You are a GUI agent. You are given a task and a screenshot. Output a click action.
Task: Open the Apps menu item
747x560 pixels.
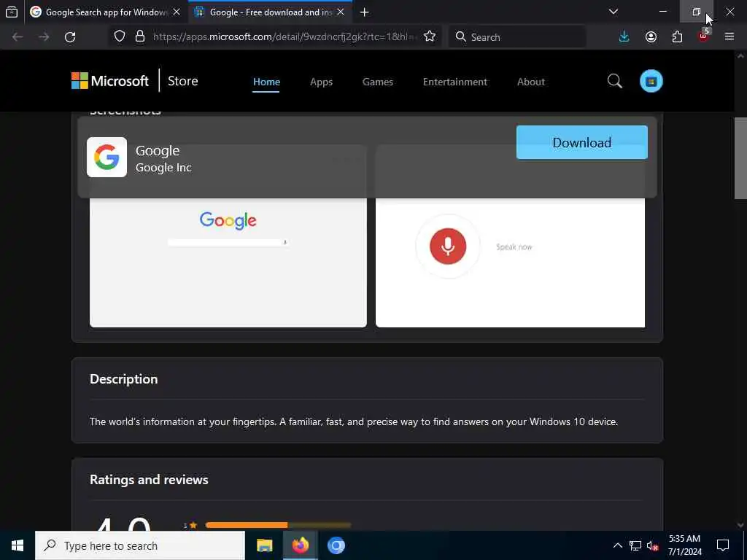321,82
